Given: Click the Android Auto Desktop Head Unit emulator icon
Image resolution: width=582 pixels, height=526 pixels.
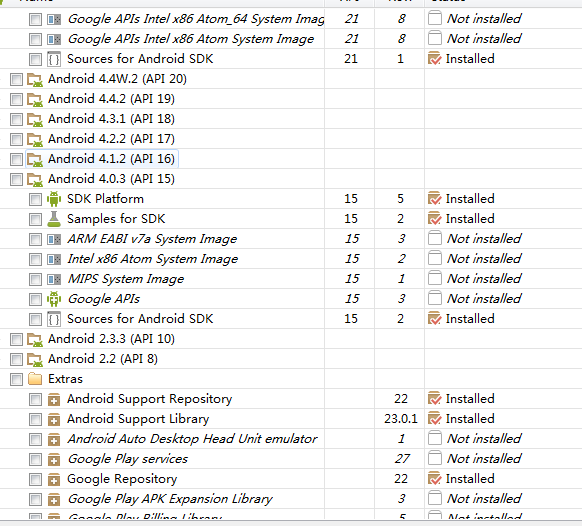Looking at the screenshot, I should click(x=54, y=440).
